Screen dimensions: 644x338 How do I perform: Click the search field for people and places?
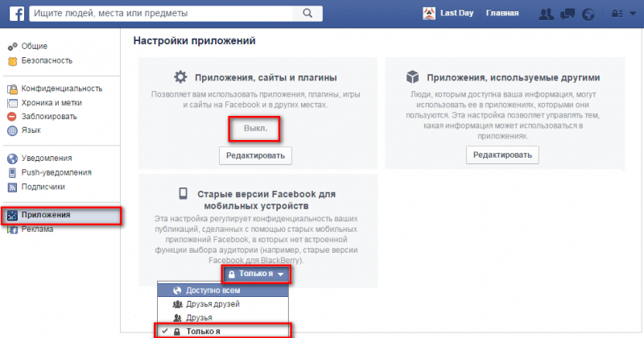[161, 13]
